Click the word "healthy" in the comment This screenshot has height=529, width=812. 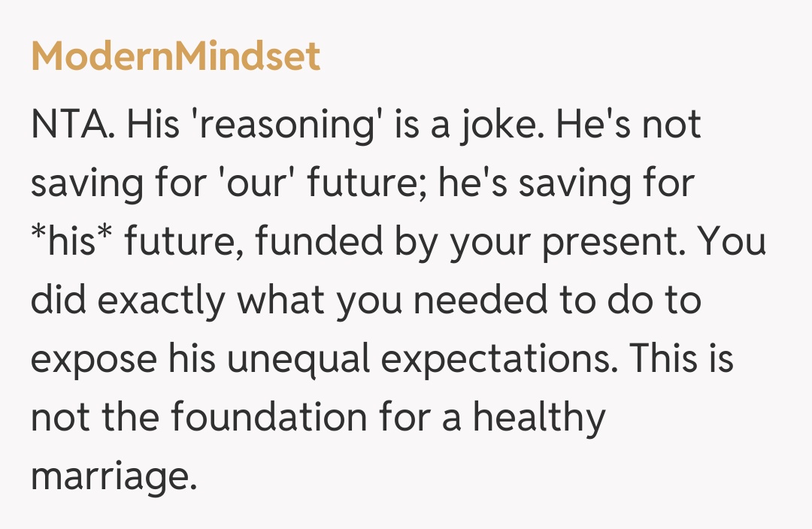coord(539,417)
